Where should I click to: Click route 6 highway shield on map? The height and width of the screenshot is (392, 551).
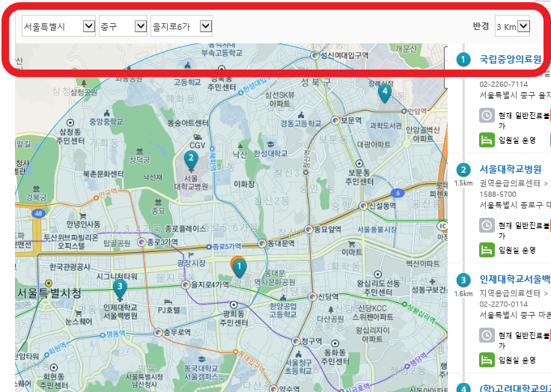398,193
